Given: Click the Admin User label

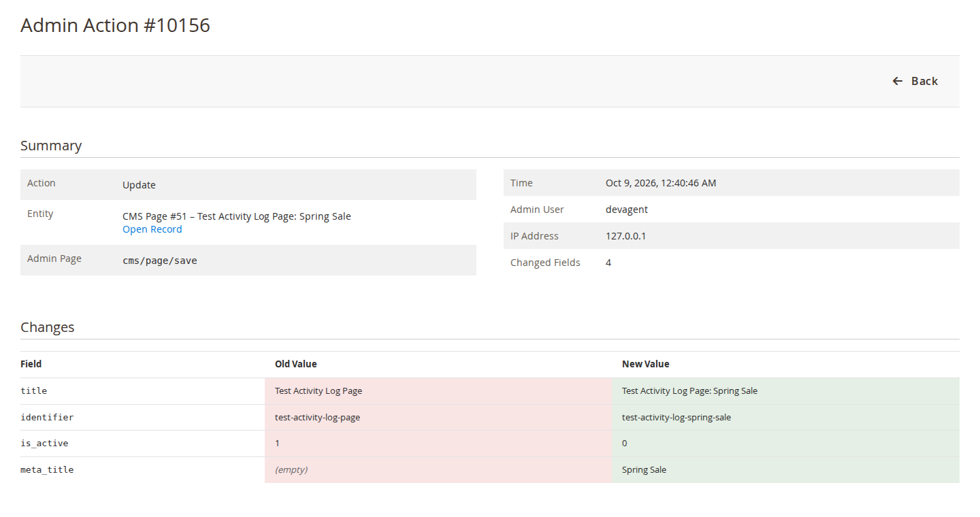Looking at the screenshot, I should click(x=537, y=210).
